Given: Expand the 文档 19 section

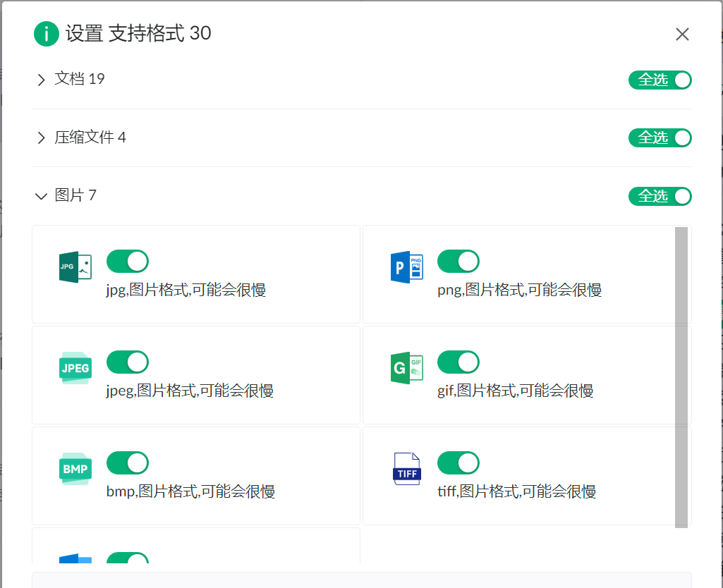Looking at the screenshot, I should coord(41,80).
